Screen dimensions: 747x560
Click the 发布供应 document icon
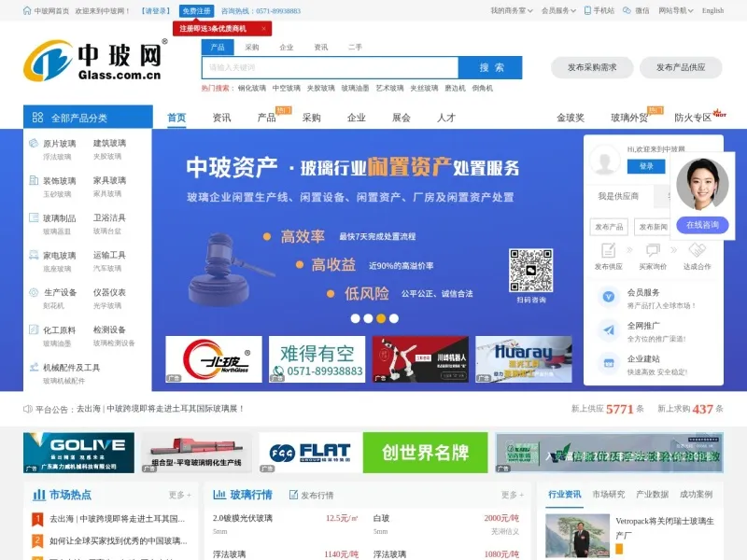coord(609,250)
